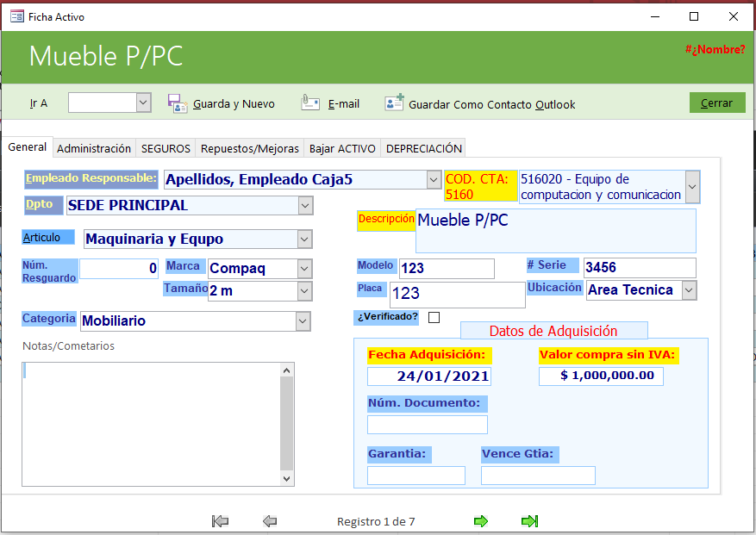The image size is (756, 535).
Task: Click the Outlook contact save icon
Action: coord(394,103)
